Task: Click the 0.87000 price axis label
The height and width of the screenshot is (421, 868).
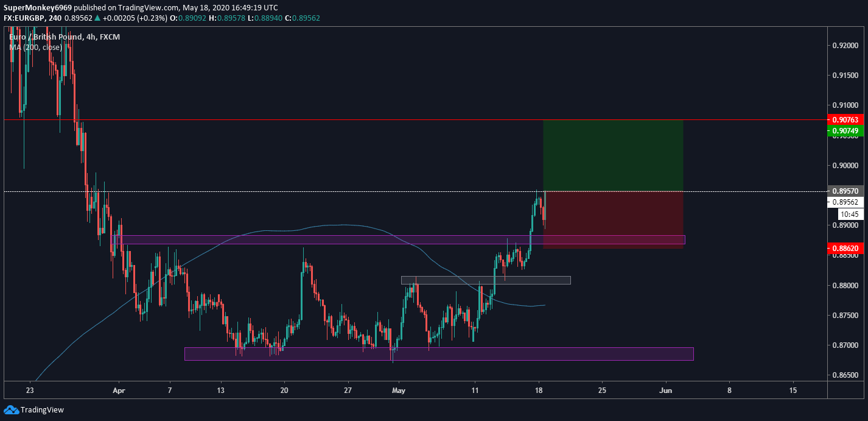Action: click(844, 345)
